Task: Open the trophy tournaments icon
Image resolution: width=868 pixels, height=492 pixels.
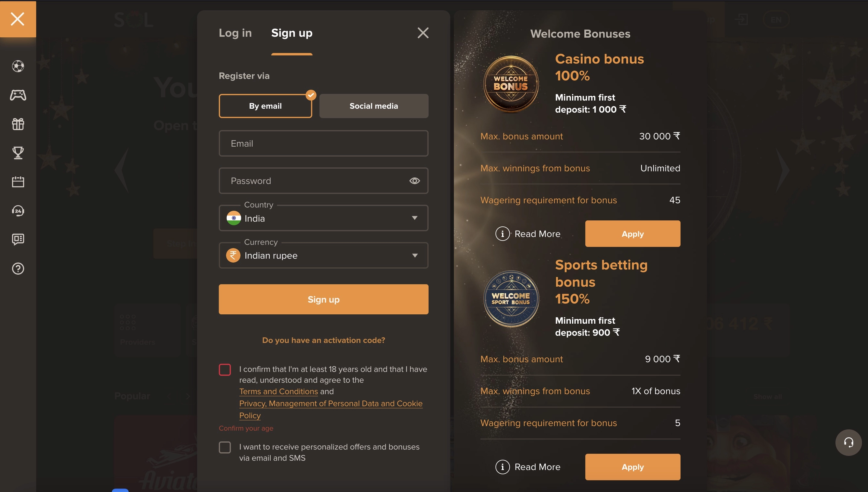Action: [18, 153]
